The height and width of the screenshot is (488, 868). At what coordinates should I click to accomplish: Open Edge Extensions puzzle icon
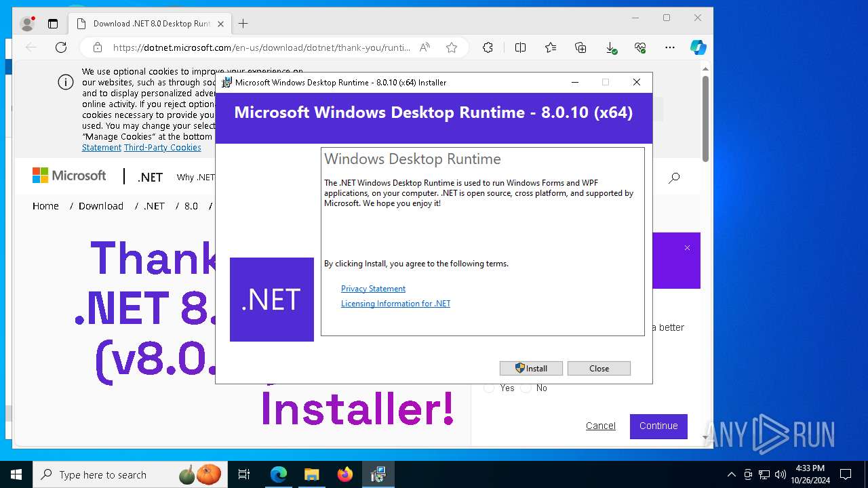coord(488,47)
